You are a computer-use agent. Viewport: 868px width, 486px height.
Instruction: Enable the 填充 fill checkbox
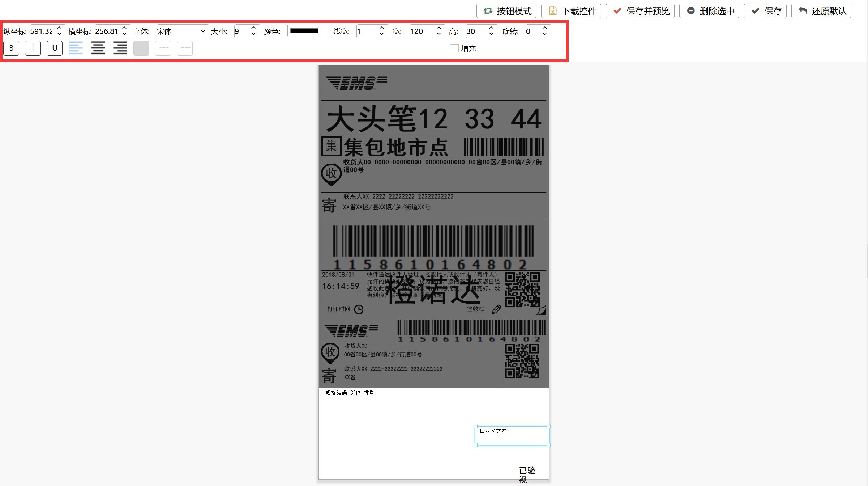[454, 48]
